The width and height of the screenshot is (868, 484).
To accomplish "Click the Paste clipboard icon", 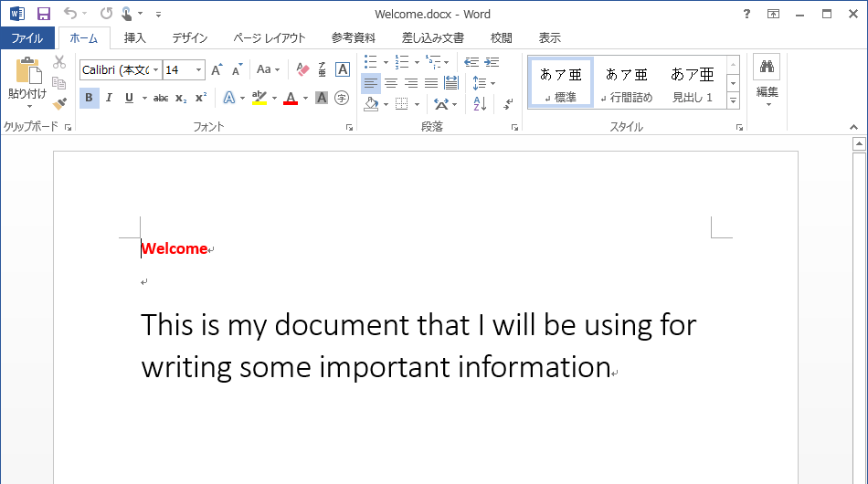I will (27, 71).
